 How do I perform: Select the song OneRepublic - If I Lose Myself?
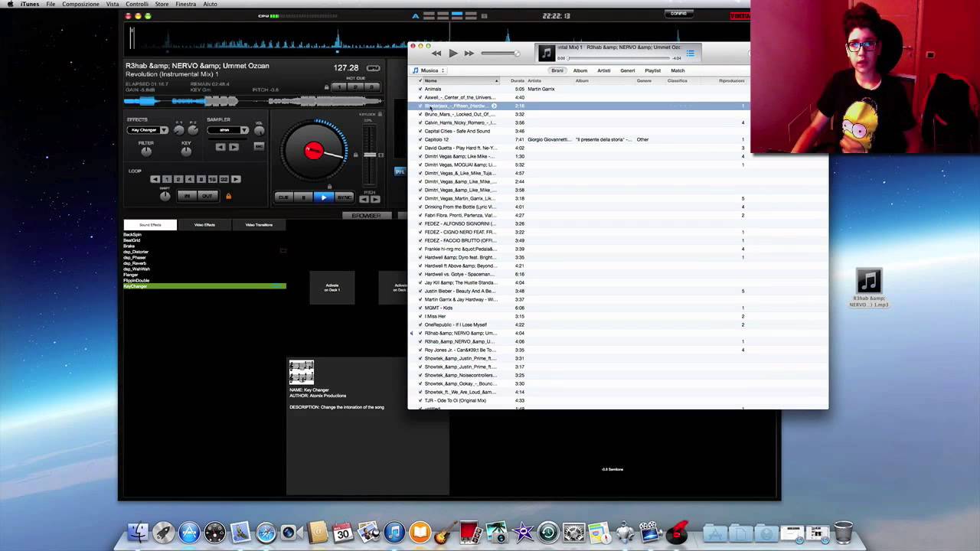[x=456, y=324]
